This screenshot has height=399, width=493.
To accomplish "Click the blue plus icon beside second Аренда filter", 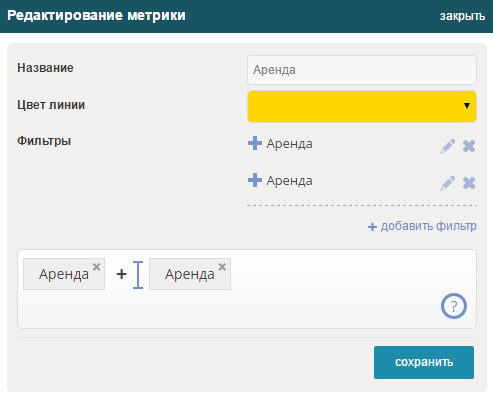I will click(x=255, y=180).
